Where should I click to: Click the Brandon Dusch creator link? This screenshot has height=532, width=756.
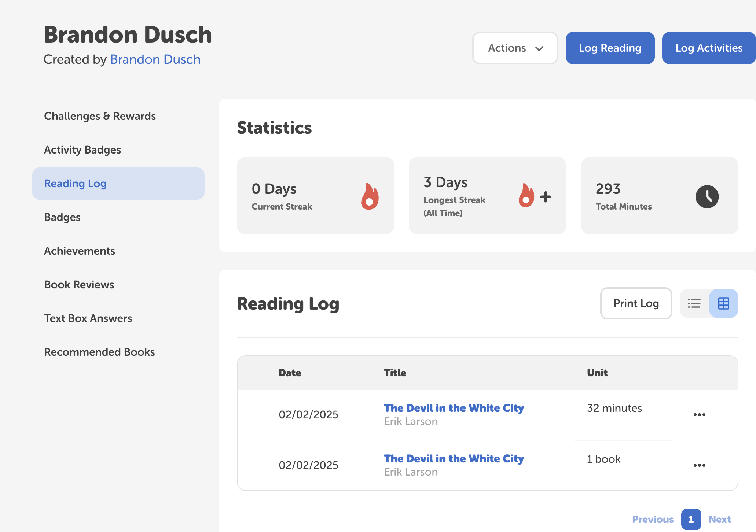pos(155,59)
